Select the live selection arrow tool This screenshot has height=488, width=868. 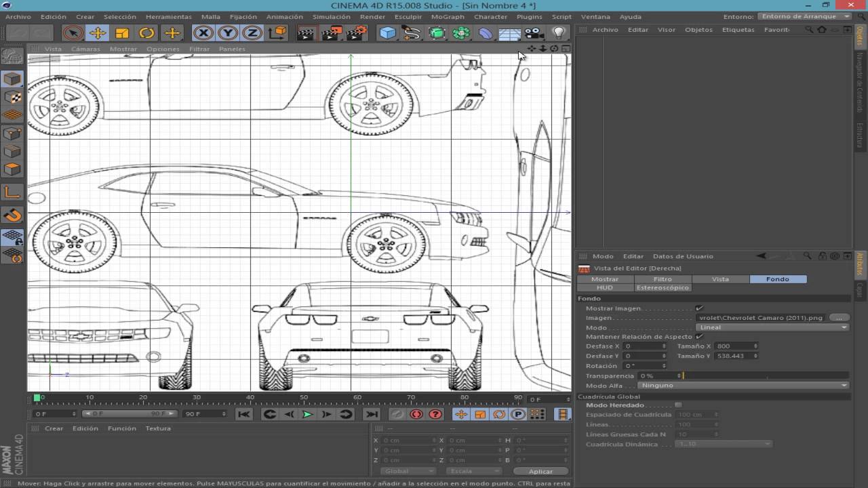coord(73,33)
